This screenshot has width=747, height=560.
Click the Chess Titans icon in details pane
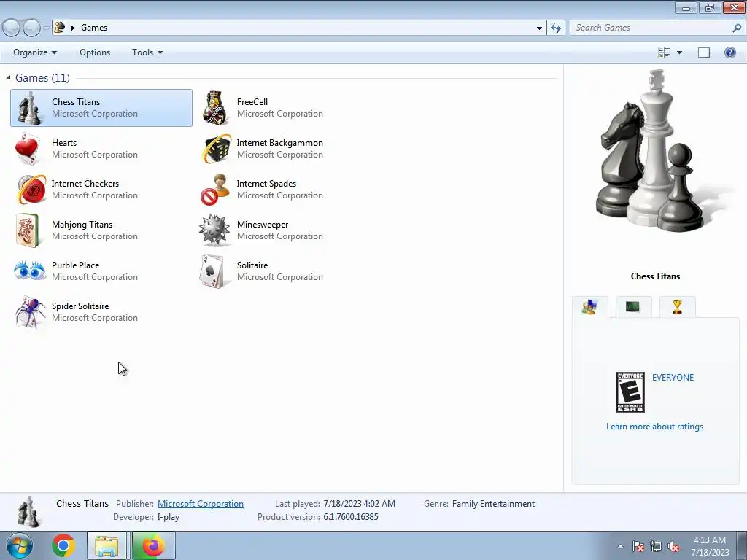[29, 512]
